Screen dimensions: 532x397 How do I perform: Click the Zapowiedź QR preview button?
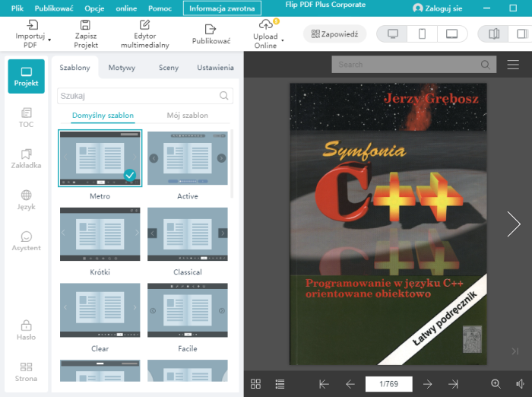point(334,34)
